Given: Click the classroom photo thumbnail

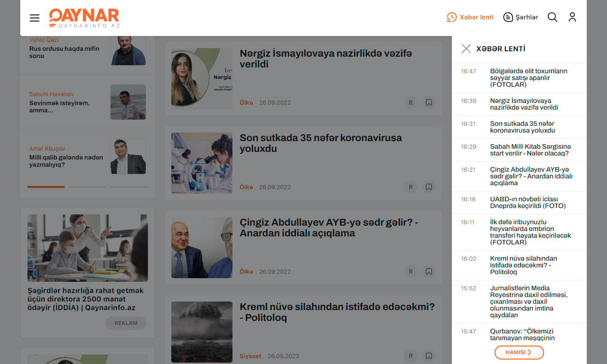Looking at the screenshot, I should coord(88,248).
